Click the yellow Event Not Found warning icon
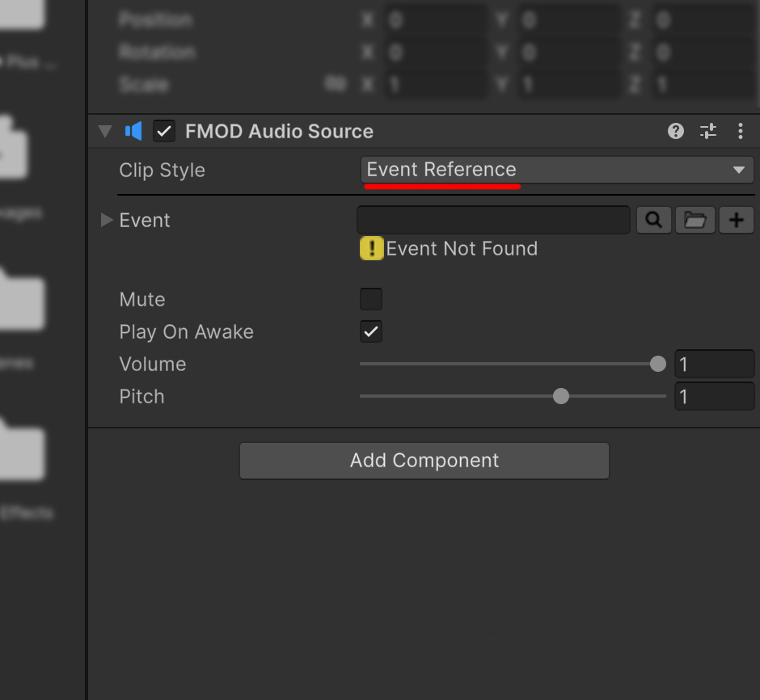The height and width of the screenshot is (700, 760). 372,248
